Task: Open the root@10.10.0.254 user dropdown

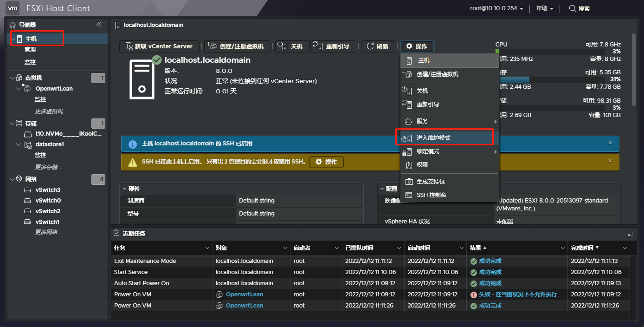Action: point(496,8)
